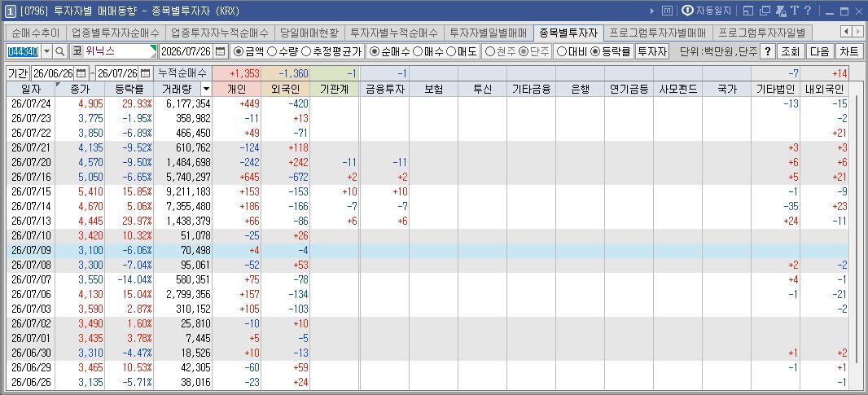Switch to the 투자자별일별매매 tab
This screenshot has width=868, height=395.
point(489,33)
